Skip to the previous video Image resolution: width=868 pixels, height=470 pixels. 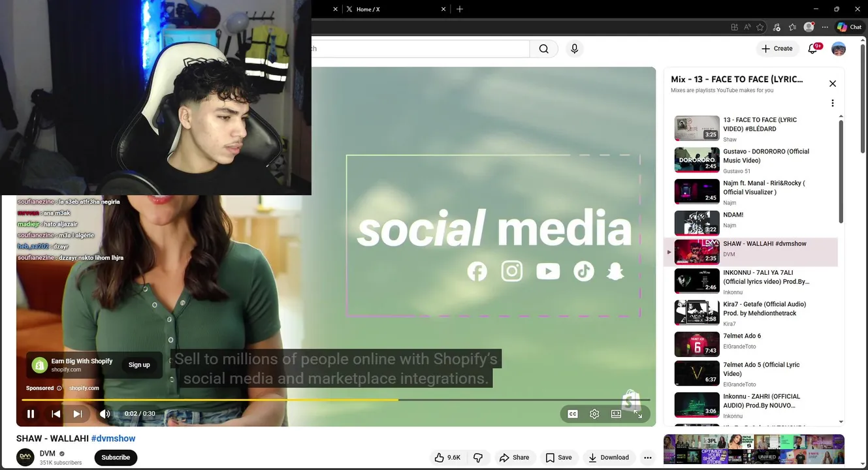[56, 414]
